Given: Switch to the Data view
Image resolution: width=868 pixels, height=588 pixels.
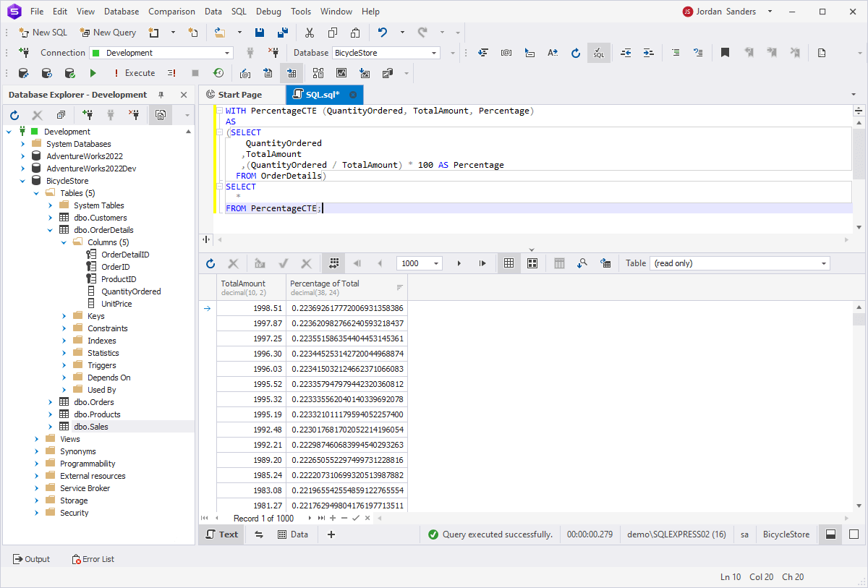Looking at the screenshot, I should point(293,534).
